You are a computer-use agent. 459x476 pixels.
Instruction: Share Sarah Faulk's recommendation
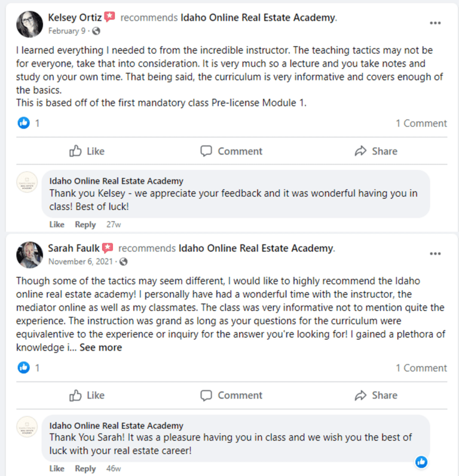click(376, 395)
